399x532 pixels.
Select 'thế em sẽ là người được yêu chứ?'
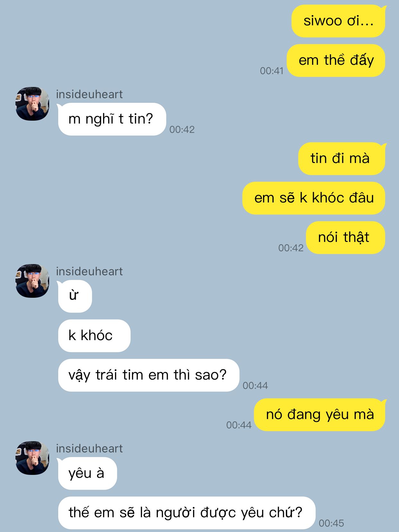186,513
